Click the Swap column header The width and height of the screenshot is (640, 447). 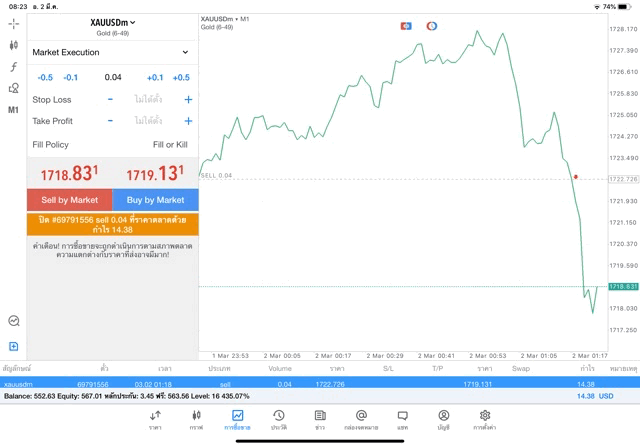point(521,368)
